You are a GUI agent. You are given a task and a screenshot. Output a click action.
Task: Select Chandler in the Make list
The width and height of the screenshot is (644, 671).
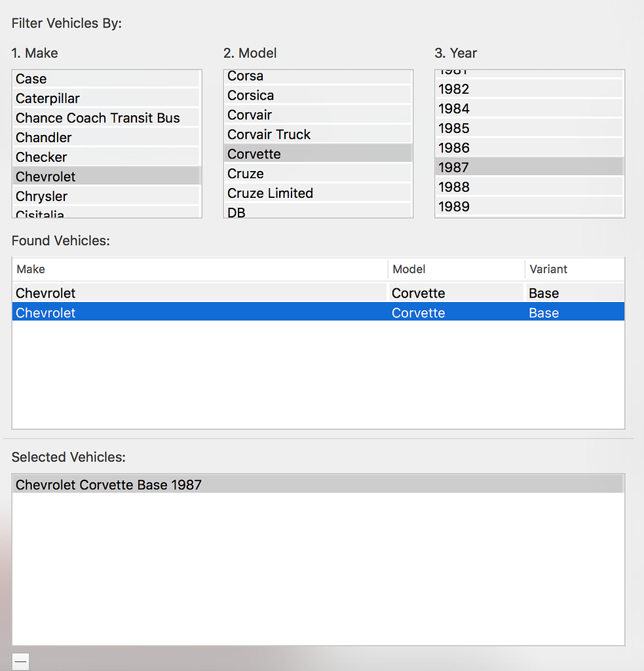[x=107, y=138]
